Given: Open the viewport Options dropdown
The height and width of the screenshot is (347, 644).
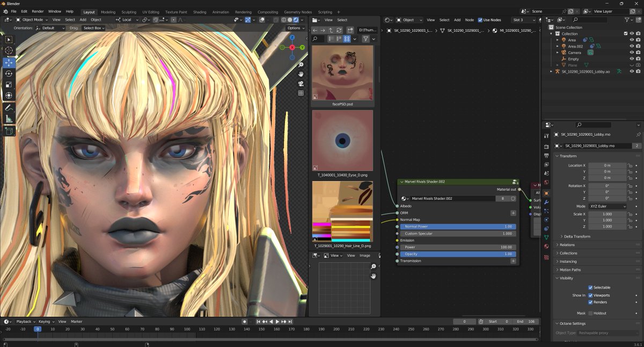Looking at the screenshot, I should click(295, 28).
